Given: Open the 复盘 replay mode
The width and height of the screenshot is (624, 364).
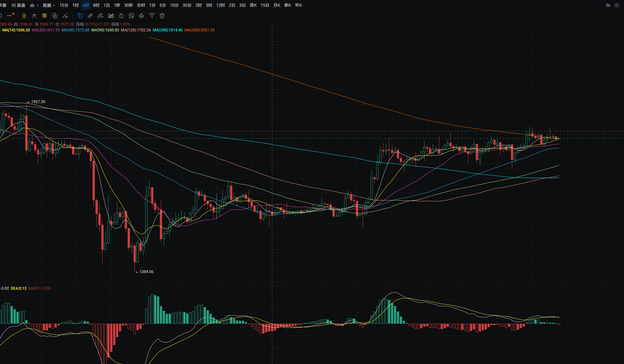Looking at the screenshot, I should [x=19, y=5].
